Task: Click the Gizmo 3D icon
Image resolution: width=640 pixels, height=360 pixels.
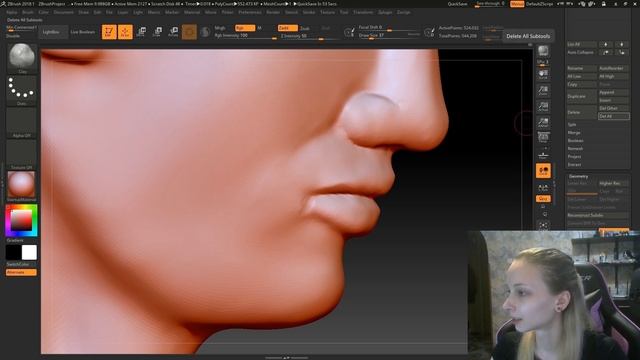Action: coord(189,32)
